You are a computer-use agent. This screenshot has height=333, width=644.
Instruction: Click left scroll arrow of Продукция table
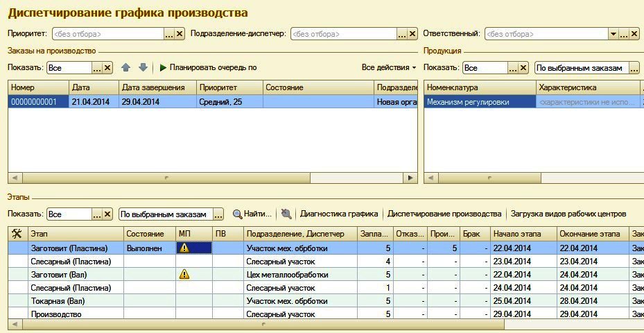[431, 178]
